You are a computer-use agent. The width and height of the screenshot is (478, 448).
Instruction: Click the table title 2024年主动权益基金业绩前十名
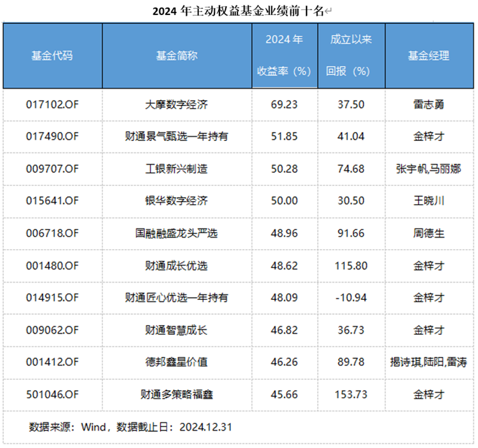(239, 11)
